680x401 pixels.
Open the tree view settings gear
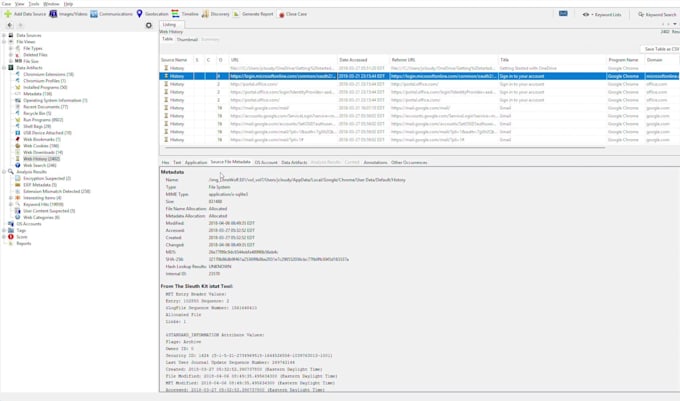149,25
